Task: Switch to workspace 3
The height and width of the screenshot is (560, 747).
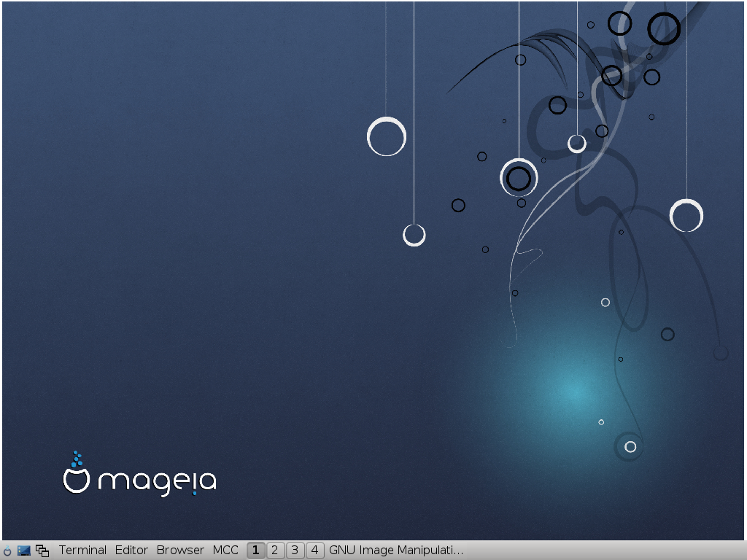Action: pyautogui.click(x=295, y=551)
